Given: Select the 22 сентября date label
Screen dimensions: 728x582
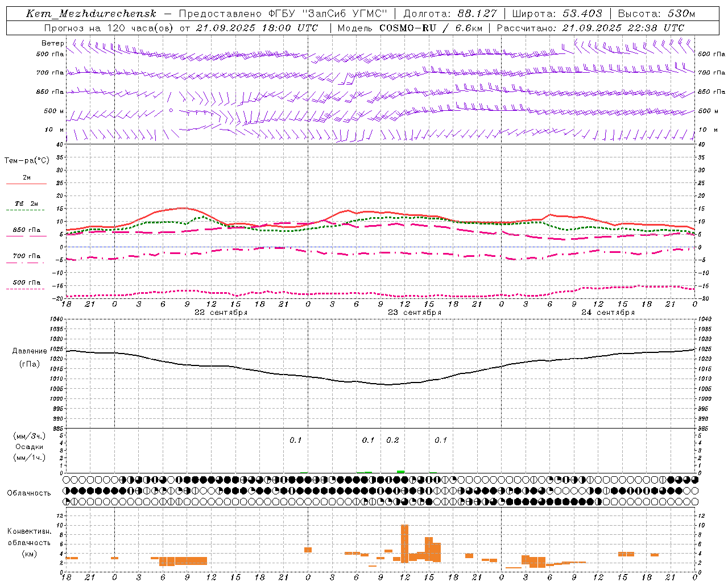Looking at the screenshot, I should click(221, 313).
